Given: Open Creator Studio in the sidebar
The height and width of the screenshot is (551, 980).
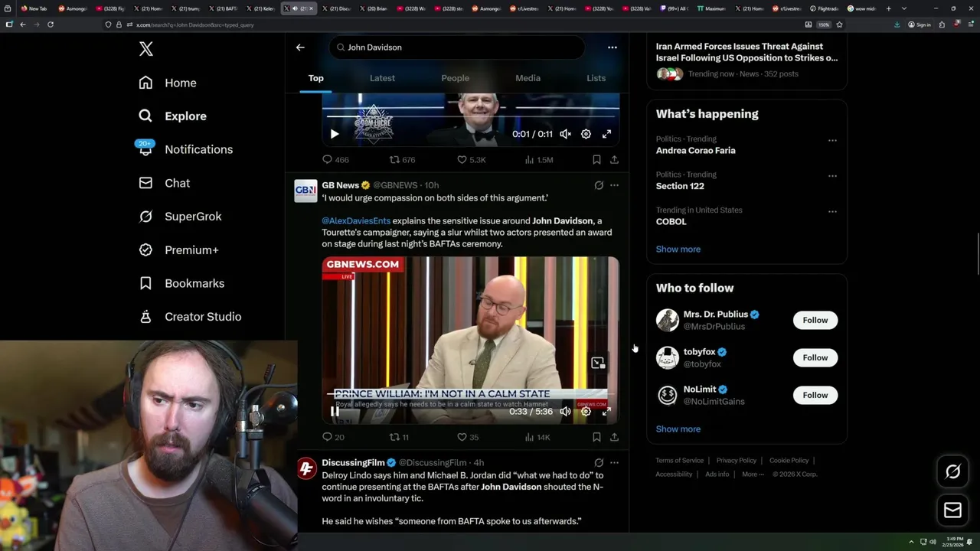Looking at the screenshot, I should [x=190, y=317].
